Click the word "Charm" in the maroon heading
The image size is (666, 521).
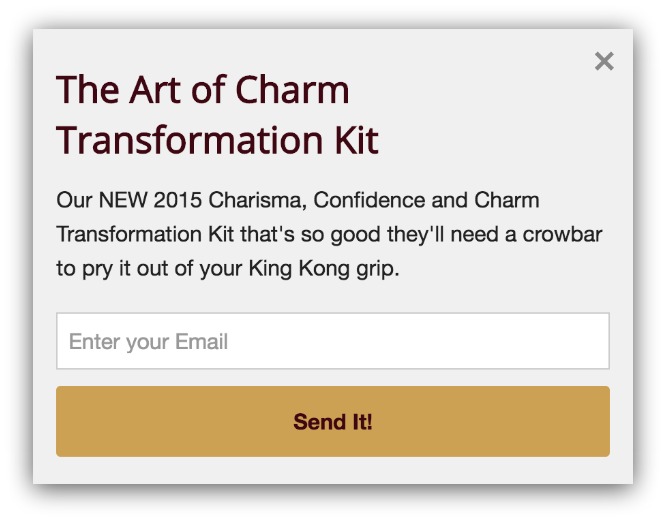(x=292, y=89)
